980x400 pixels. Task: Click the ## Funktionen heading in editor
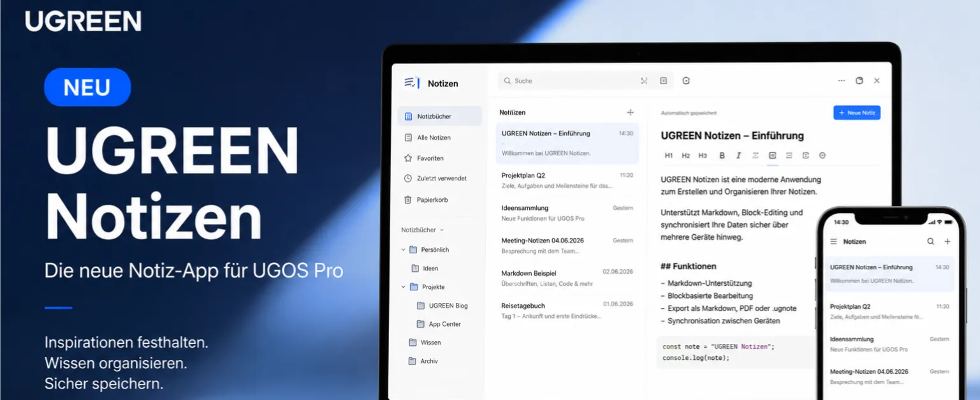(688, 266)
